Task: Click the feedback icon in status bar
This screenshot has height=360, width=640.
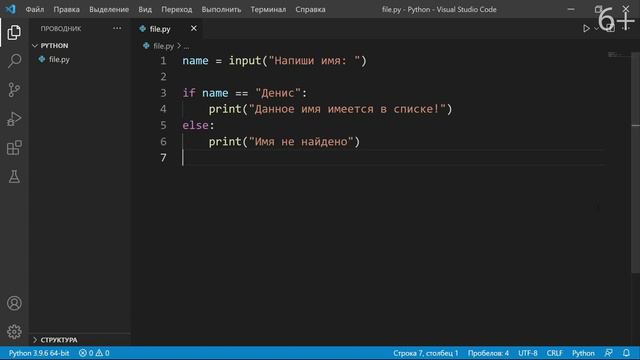Action: coord(609,353)
